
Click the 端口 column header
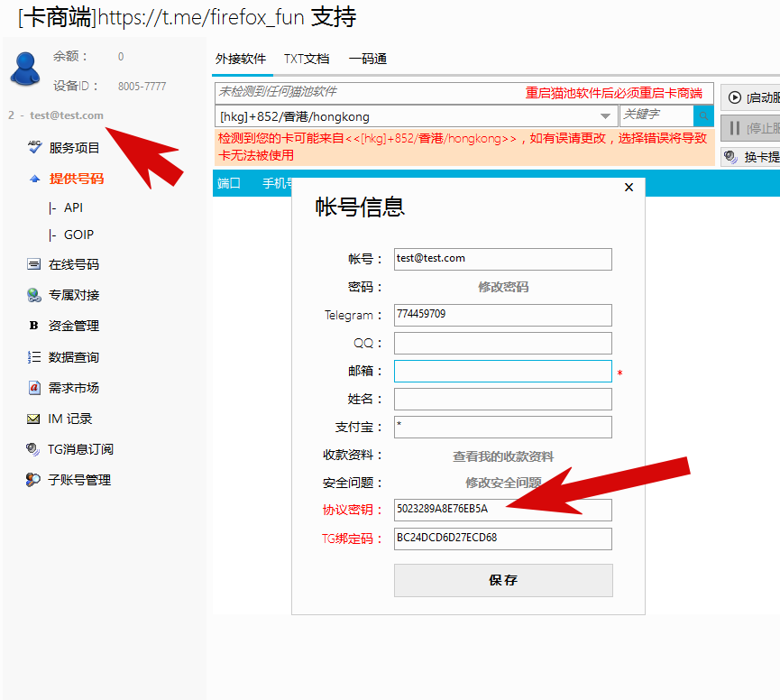(x=229, y=183)
